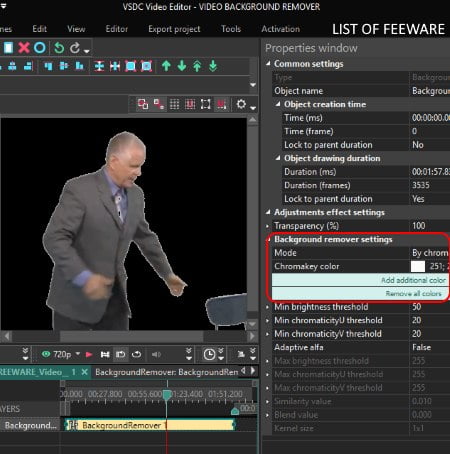Click the white page icon in top toolbar

(8, 48)
